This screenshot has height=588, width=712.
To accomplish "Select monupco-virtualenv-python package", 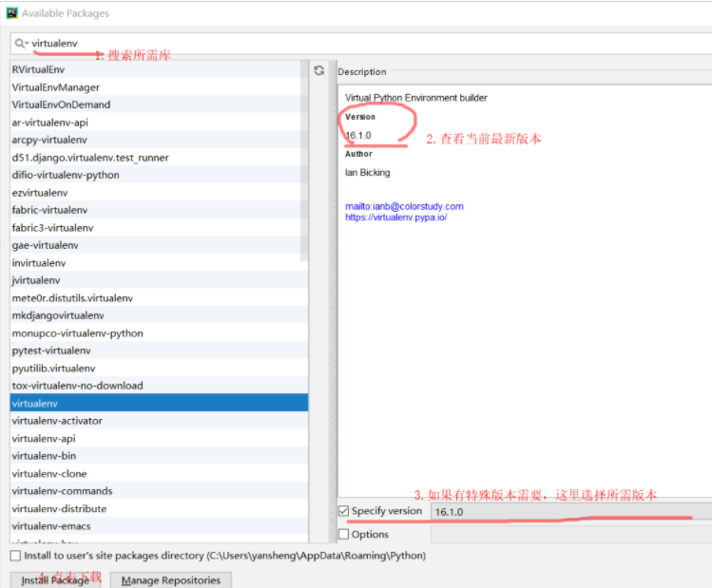I will point(159,333).
